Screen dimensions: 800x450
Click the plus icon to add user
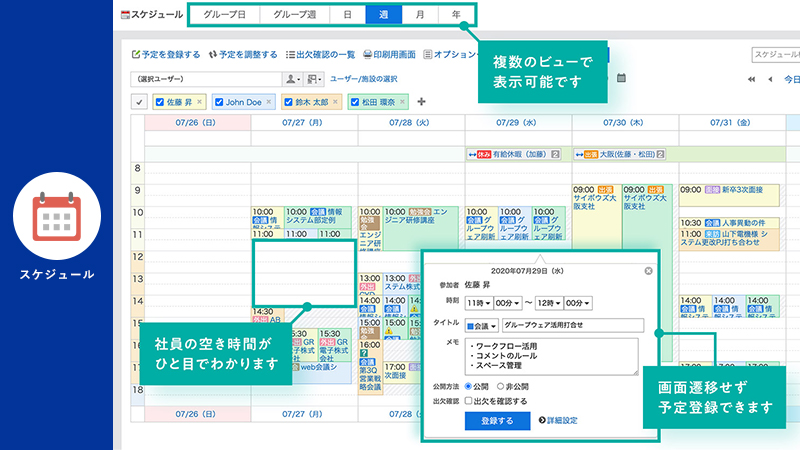coord(421,102)
